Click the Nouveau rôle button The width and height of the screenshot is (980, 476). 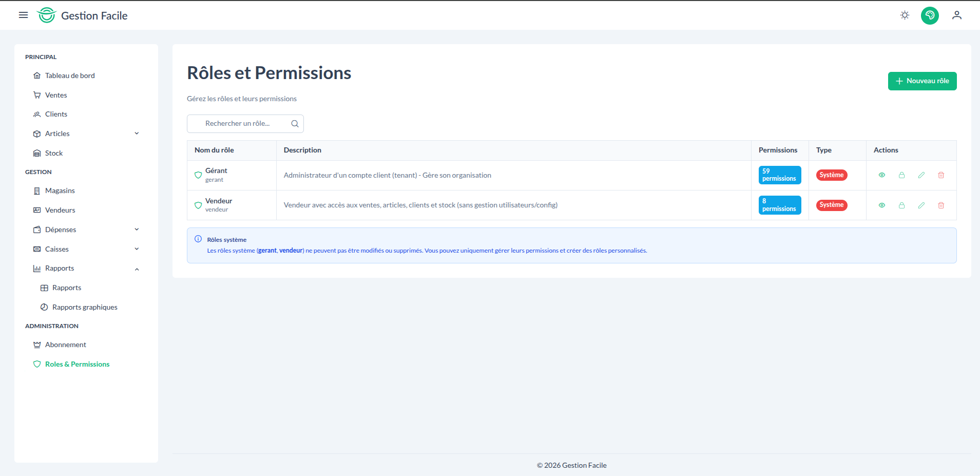pyautogui.click(x=922, y=81)
